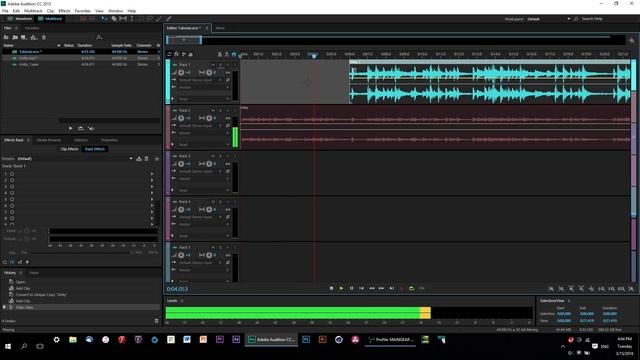Screen dimensions: 640x360
Task: Click the Play transport button
Action: tap(341, 288)
